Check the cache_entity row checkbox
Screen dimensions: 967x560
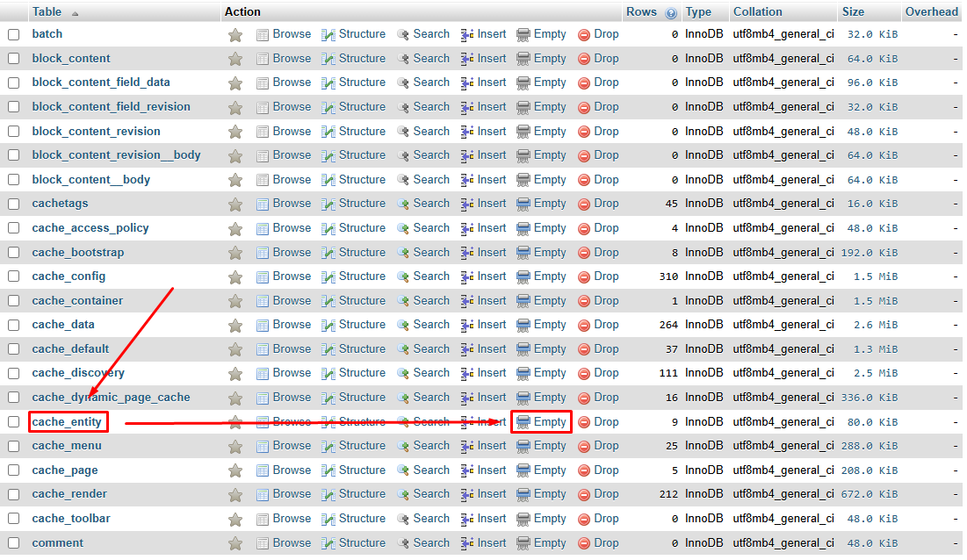13,422
